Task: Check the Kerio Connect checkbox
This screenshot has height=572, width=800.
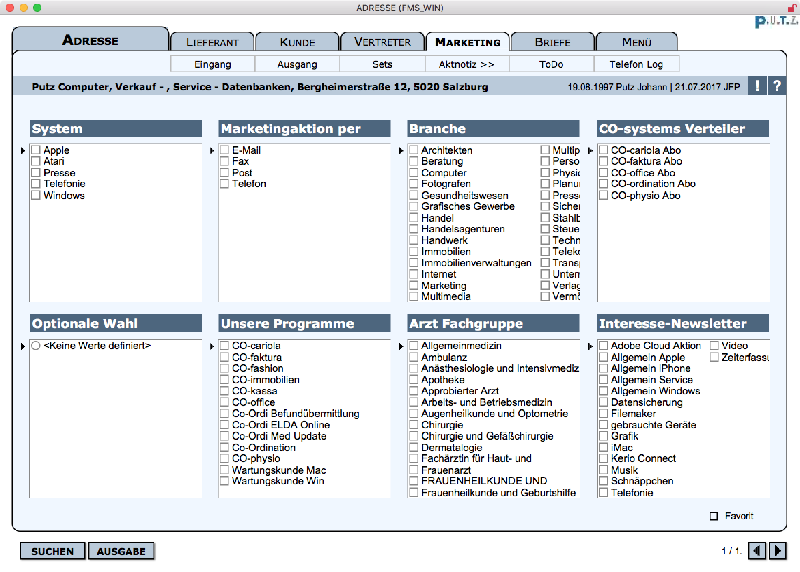Action: coord(604,458)
